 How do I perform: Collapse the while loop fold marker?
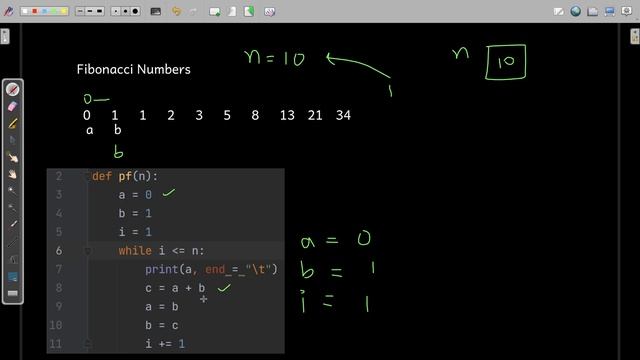tap(87, 251)
